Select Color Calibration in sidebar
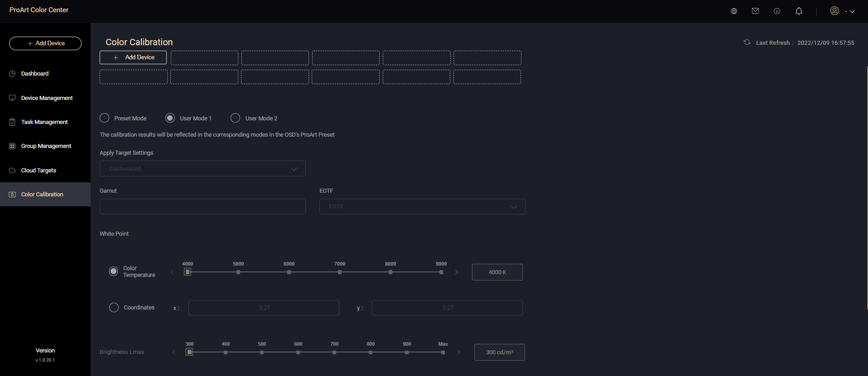 click(x=45, y=195)
